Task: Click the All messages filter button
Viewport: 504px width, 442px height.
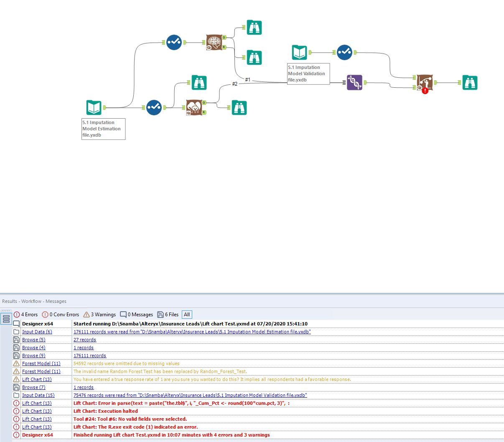Action: 186,315
